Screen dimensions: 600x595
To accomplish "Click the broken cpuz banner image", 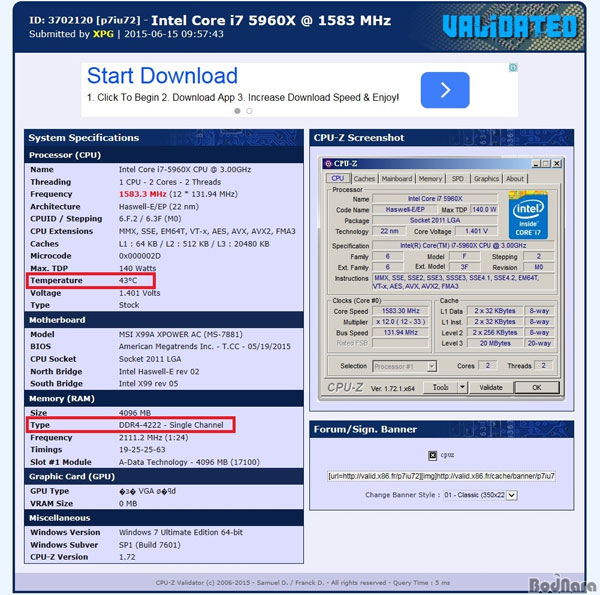I will click(432, 455).
